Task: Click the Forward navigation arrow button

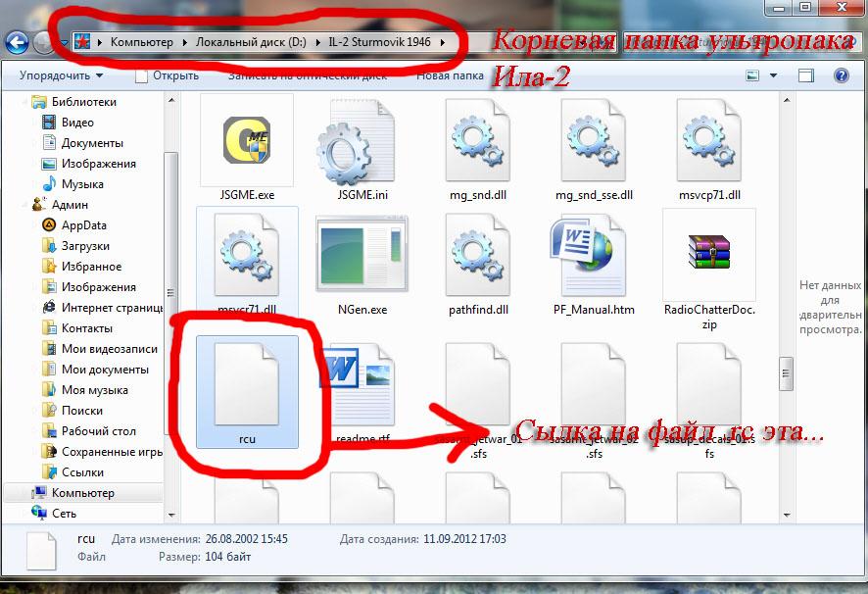Action: 44,43
